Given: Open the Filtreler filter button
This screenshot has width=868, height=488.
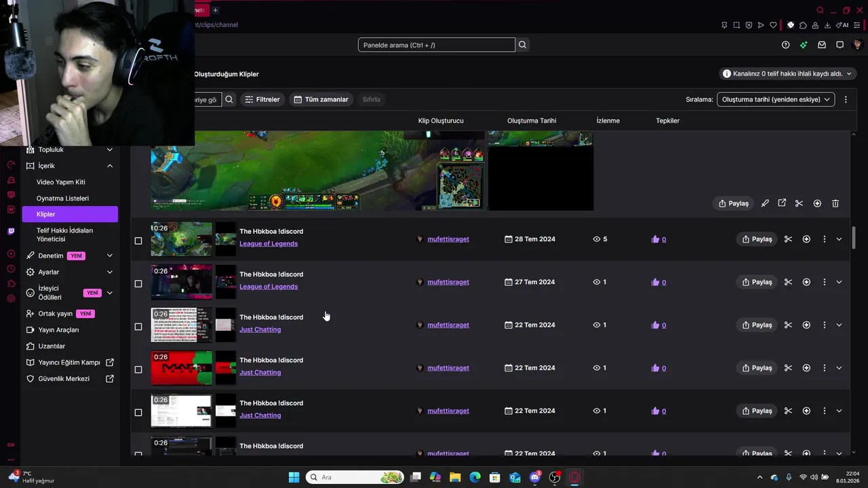Looking at the screenshot, I should coord(262,100).
